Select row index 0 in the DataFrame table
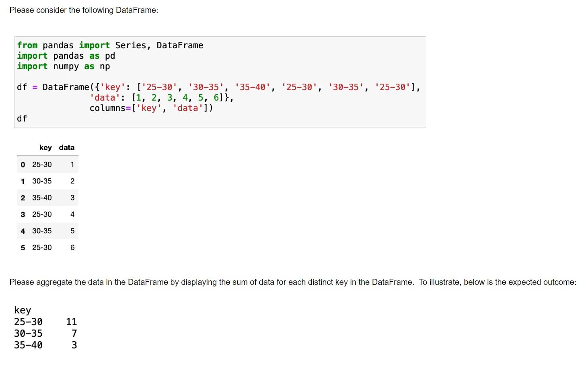This screenshot has width=588, height=379. coord(23,165)
